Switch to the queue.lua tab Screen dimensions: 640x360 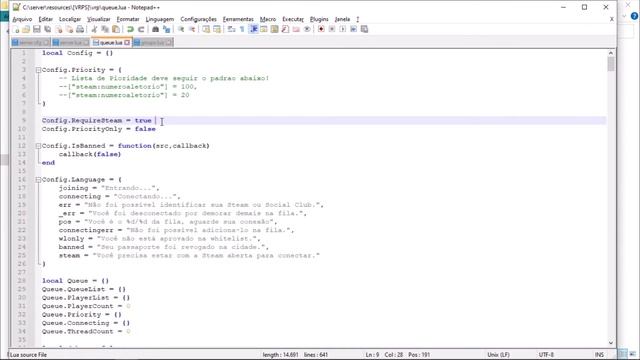pos(111,42)
